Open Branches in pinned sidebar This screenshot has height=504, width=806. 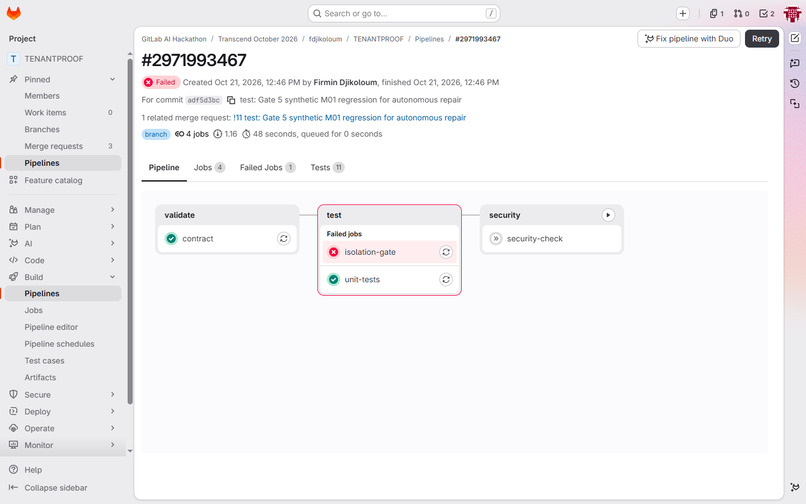click(x=63, y=129)
